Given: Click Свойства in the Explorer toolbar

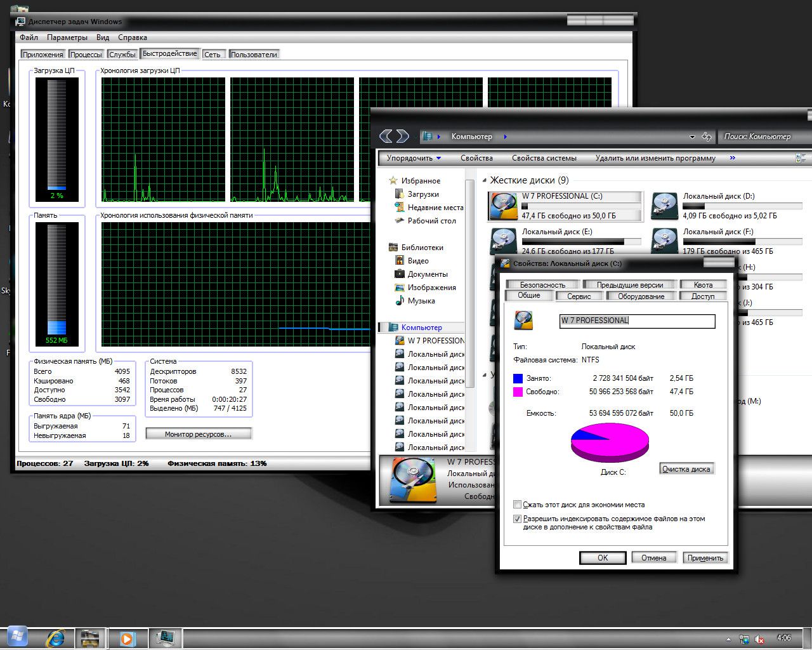Looking at the screenshot, I should (476, 158).
